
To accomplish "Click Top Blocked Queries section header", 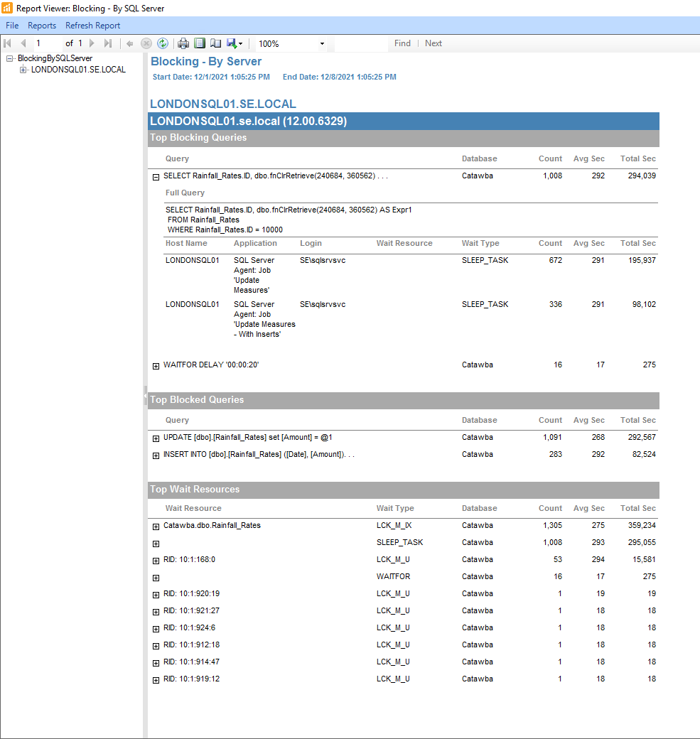I will pos(404,400).
